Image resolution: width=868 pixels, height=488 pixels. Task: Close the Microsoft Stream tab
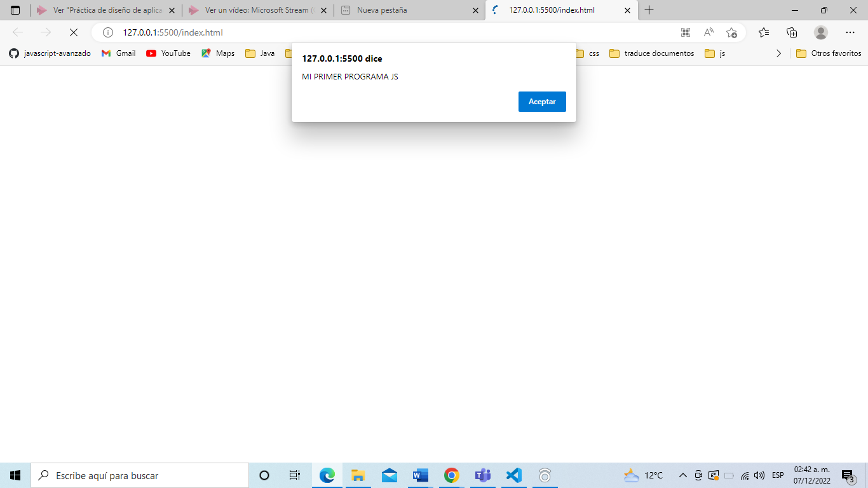[x=323, y=11]
